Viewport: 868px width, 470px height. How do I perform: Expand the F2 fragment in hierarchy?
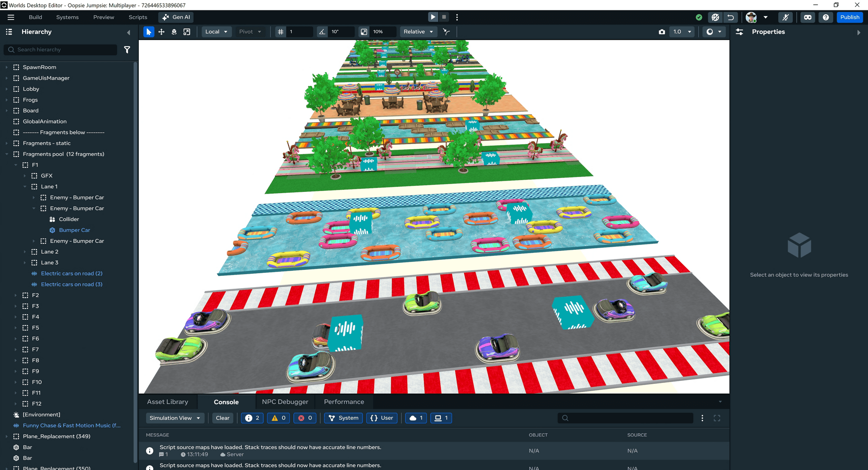point(16,295)
